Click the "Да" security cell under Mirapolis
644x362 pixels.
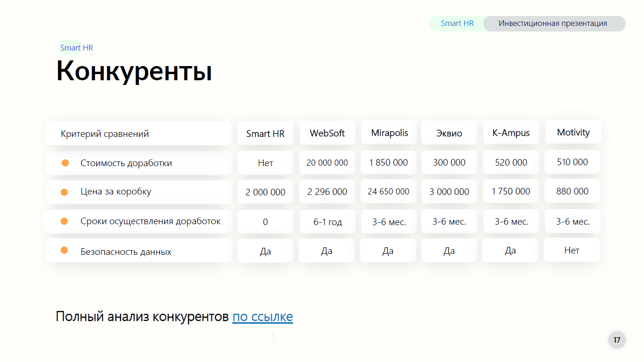tap(388, 250)
